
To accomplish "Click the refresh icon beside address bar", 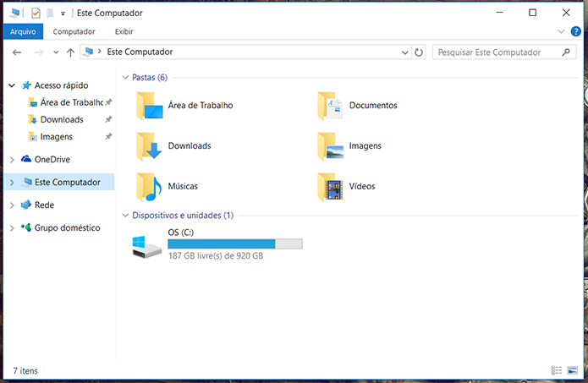I will (x=419, y=52).
